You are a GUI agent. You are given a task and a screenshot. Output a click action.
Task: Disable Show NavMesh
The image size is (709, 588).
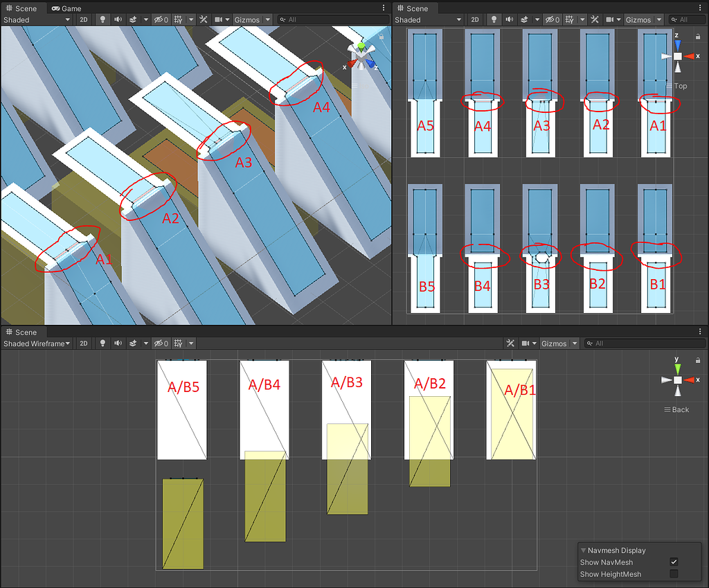coord(672,562)
